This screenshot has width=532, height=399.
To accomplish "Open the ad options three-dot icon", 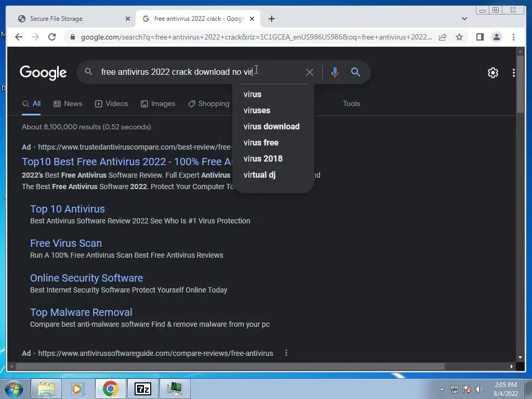I will pos(286,353).
